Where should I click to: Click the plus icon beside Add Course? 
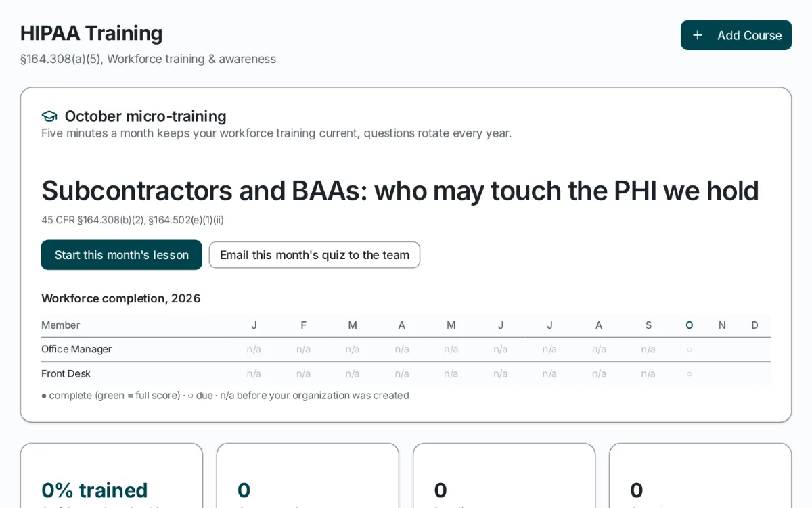(x=698, y=35)
